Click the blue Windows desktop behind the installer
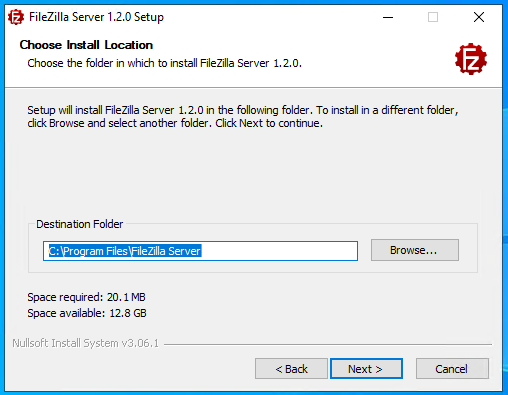This screenshot has height=395, width=508. pyautogui.click(x=505, y=200)
